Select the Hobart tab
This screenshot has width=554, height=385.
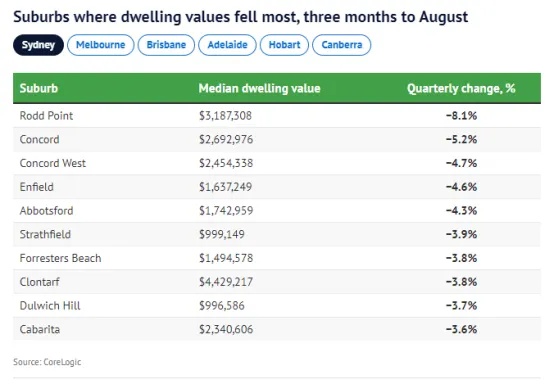[x=284, y=45]
